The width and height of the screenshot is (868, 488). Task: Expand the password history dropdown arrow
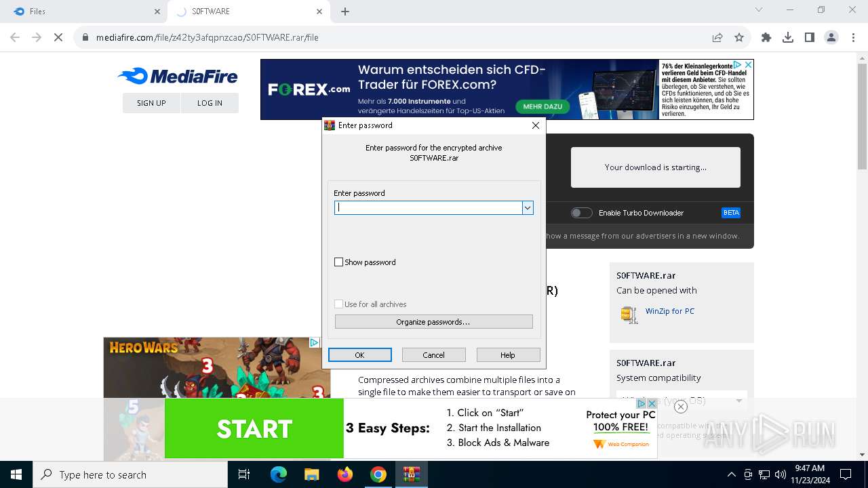(528, 208)
